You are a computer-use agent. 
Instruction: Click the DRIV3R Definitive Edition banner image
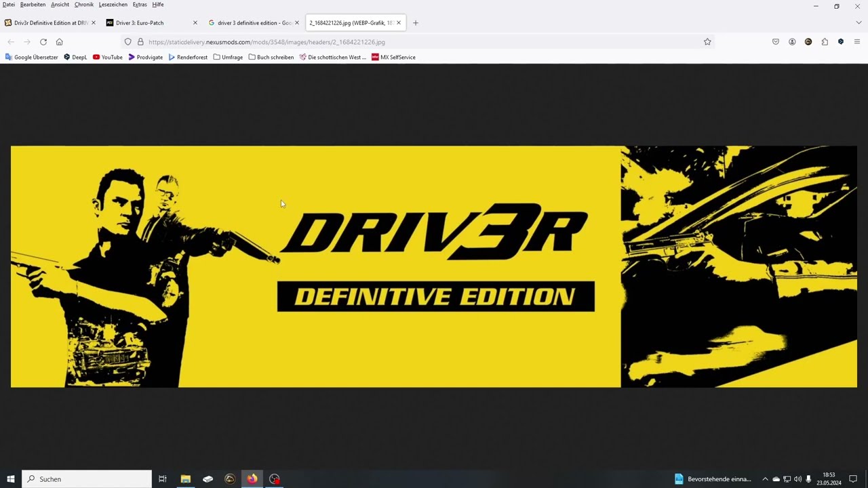(434, 266)
